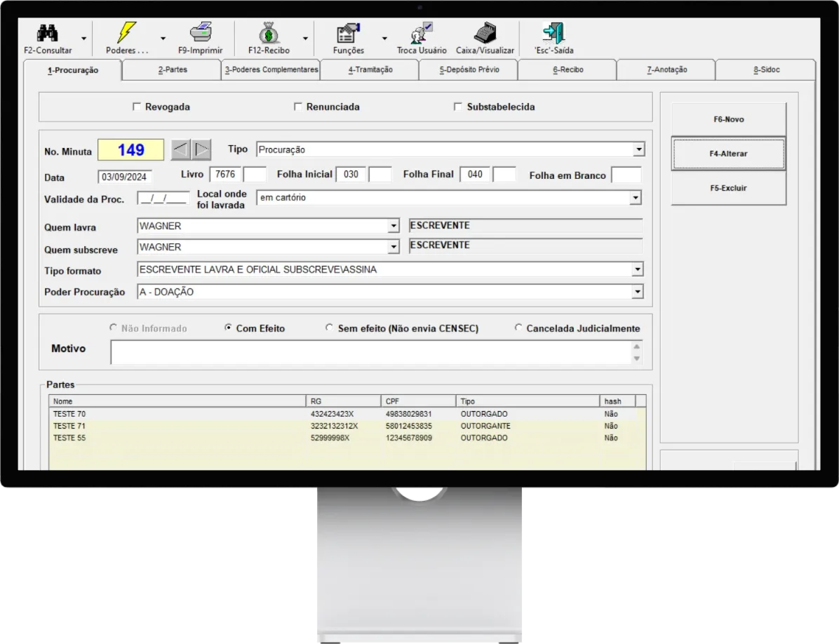Click the F9-Imprimir printer icon
Image resolution: width=839 pixels, height=644 pixels.
pyautogui.click(x=201, y=34)
